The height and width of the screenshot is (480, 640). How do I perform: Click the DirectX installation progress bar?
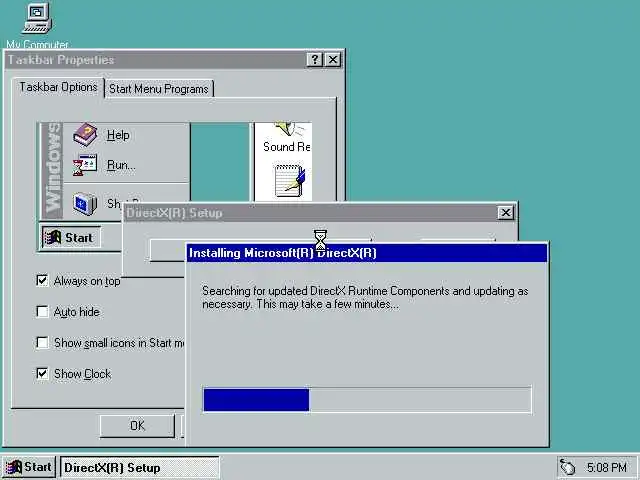coord(367,400)
